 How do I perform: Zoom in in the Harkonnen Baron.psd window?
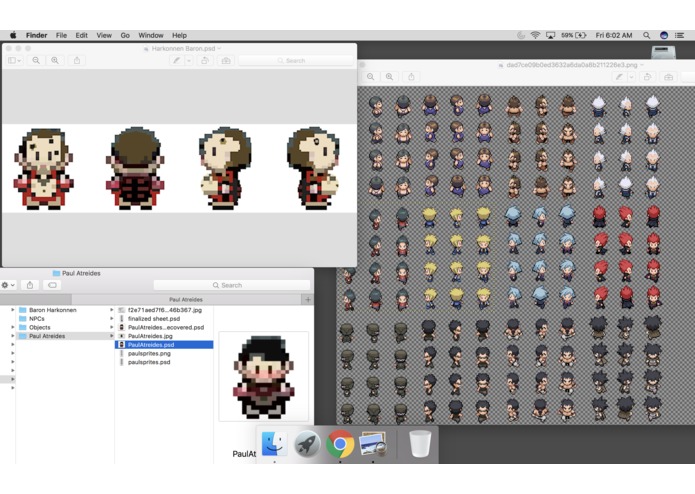click(x=55, y=60)
